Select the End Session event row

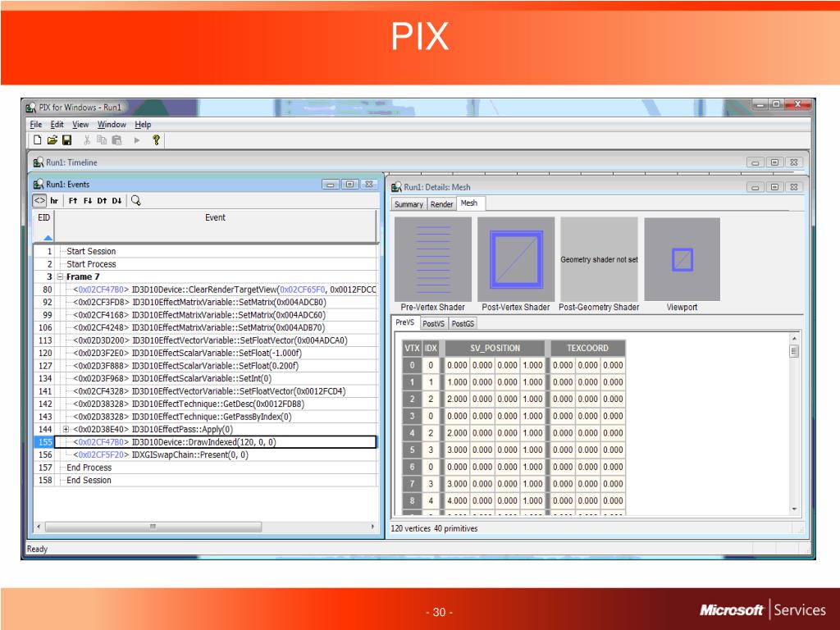[205, 481]
